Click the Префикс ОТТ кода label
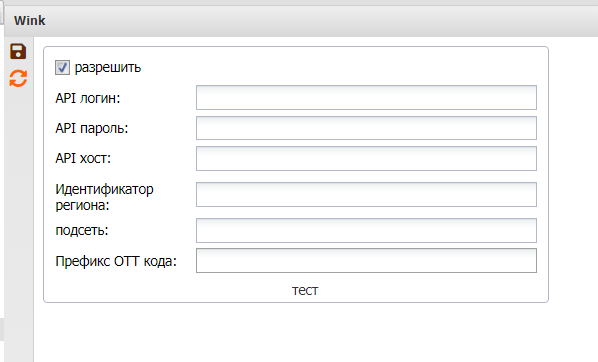 pyautogui.click(x=116, y=261)
